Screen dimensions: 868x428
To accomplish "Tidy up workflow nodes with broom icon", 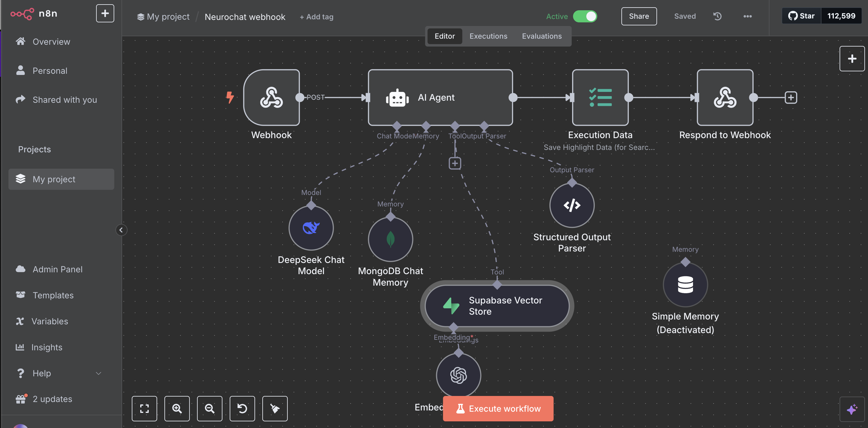I will pos(275,408).
